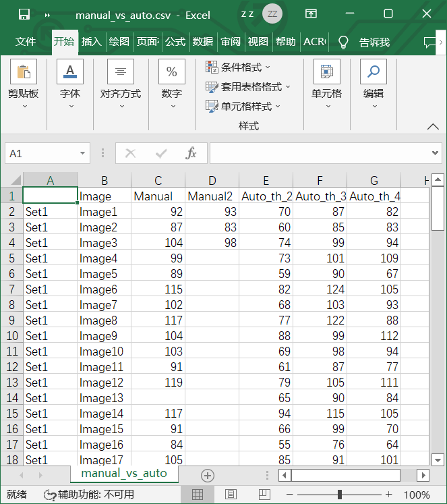Screen dimensions: 447x504
Task: Select the Manual2 header cell
Action: [212, 196]
